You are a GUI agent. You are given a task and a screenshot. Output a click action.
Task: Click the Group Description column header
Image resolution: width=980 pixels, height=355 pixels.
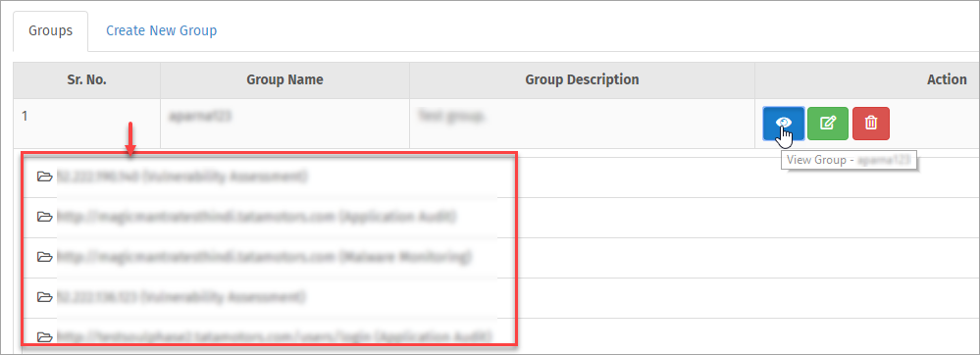pos(583,80)
